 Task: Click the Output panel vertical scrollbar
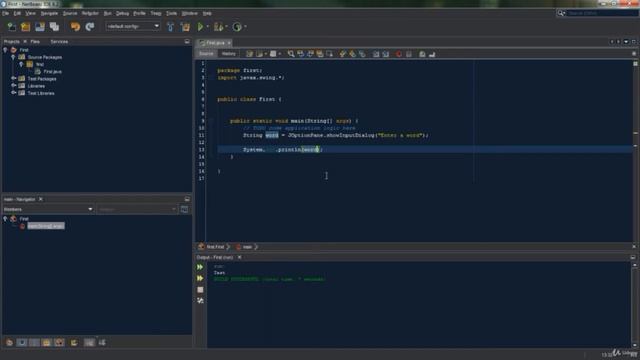tap(634, 305)
